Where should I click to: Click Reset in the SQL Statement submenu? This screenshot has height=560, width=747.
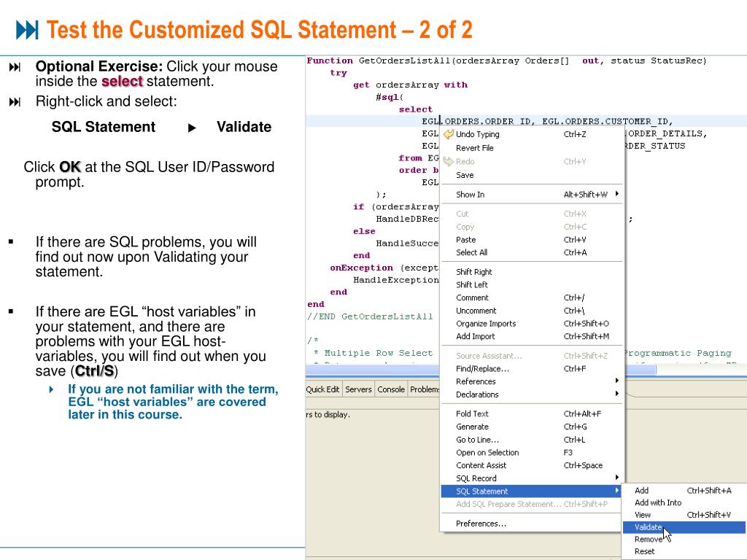(644, 551)
